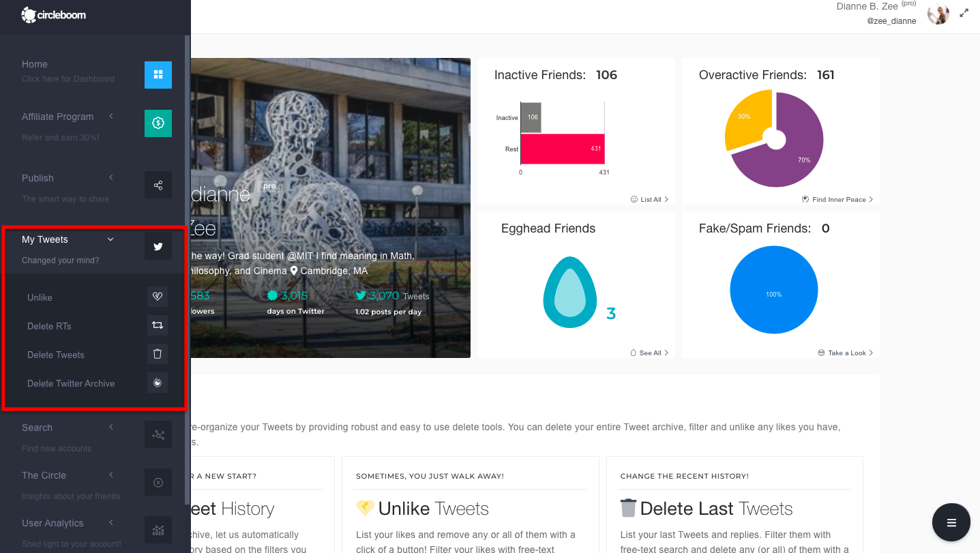Viewport: 980px width, 553px height.
Task: Select the Unlike heart icon
Action: click(x=158, y=296)
